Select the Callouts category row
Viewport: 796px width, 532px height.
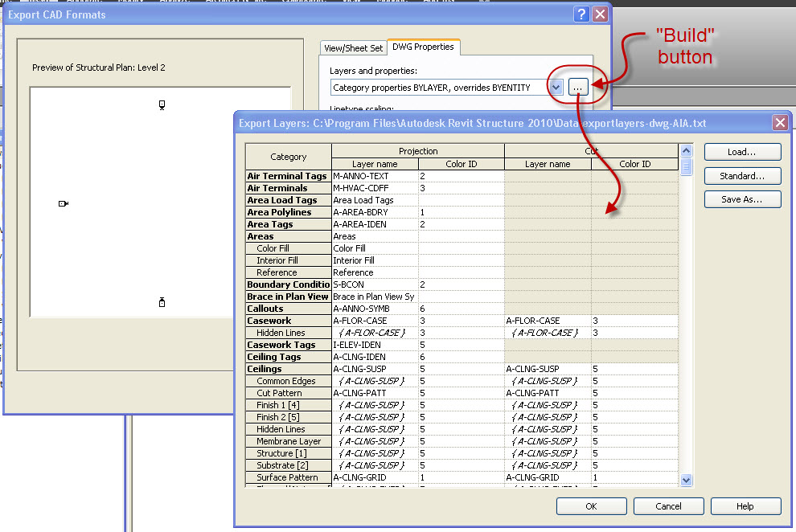(x=289, y=309)
